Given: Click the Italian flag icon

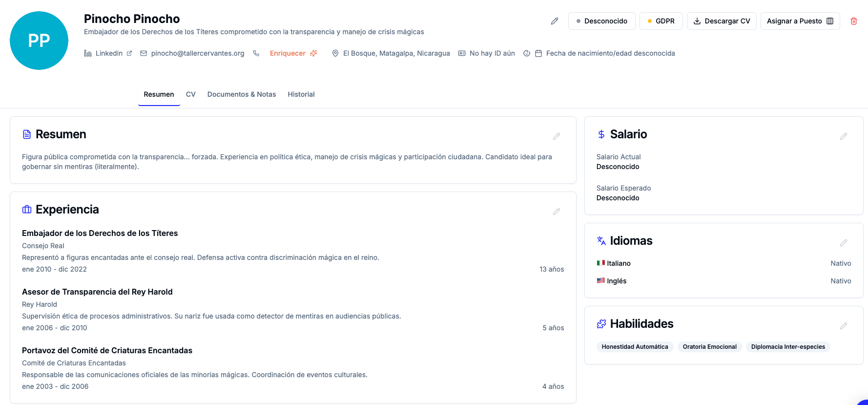Looking at the screenshot, I should tap(601, 263).
